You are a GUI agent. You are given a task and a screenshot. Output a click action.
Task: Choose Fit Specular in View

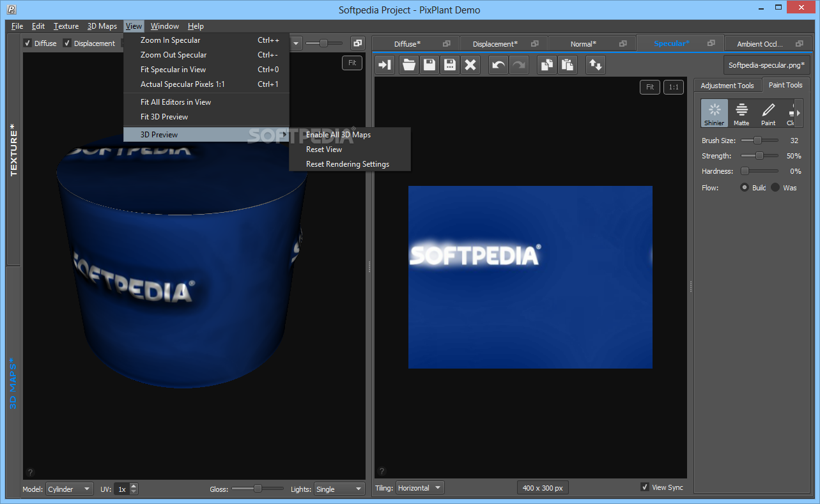[206, 70]
